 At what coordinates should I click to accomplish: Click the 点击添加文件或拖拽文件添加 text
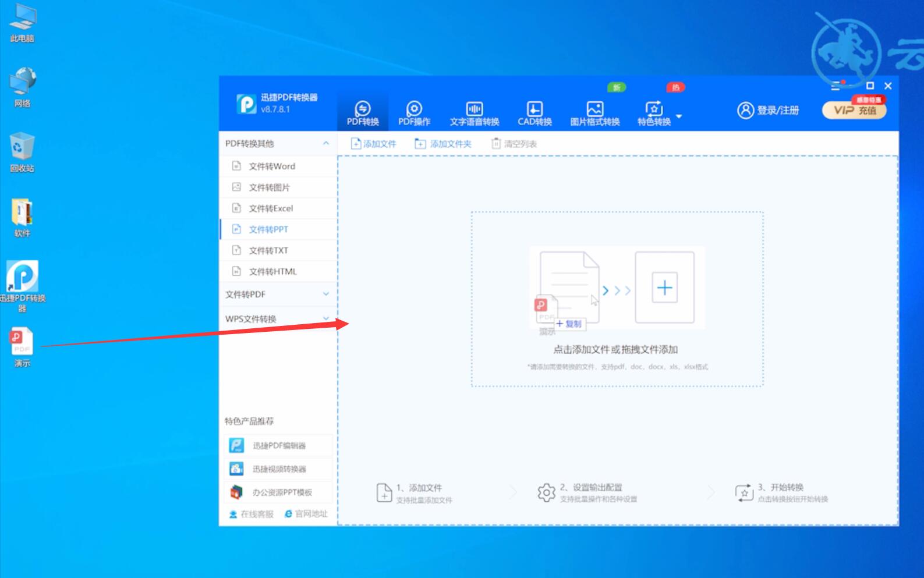point(615,349)
